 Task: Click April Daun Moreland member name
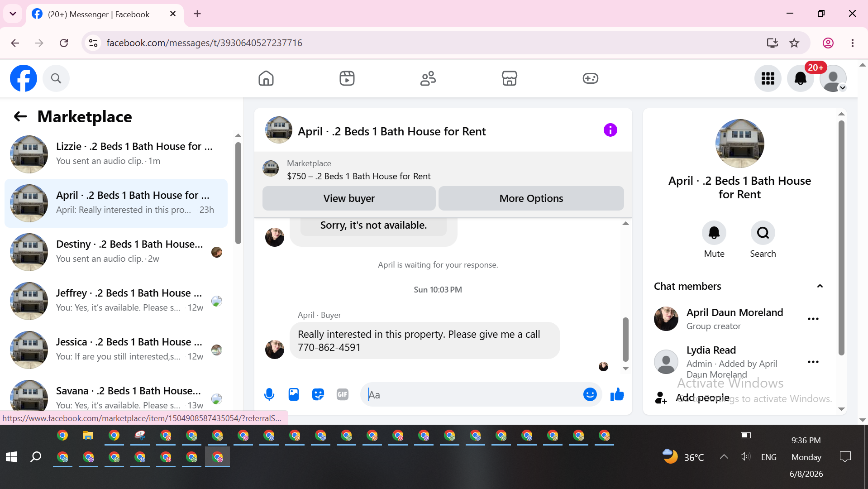734,312
